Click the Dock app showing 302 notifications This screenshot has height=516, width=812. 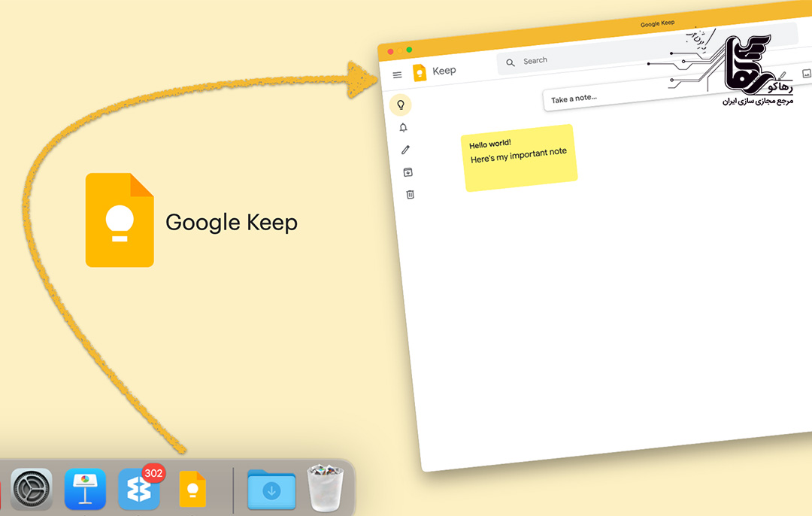point(139,489)
